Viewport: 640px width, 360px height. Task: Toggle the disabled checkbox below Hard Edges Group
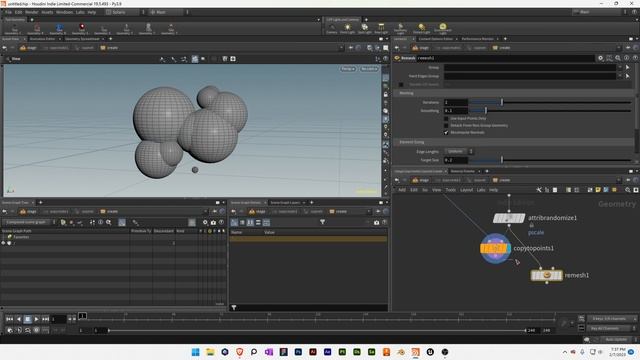tap(401, 84)
